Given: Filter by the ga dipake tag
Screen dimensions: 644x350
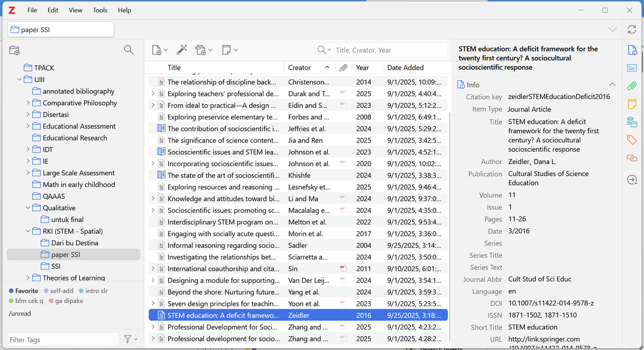Looking at the screenshot, I should pyautogui.click(x=66, y=301).
